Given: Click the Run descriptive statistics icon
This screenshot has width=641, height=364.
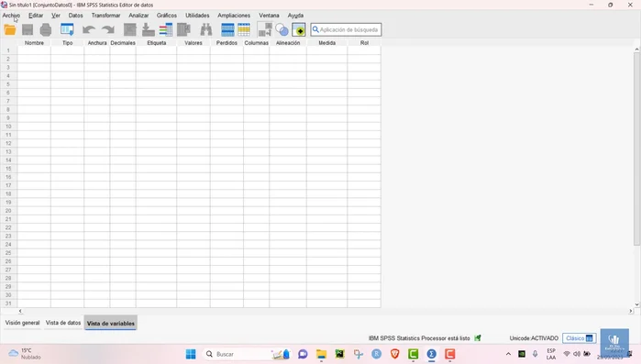Looking at the screenshot, I should coord(184,30).
